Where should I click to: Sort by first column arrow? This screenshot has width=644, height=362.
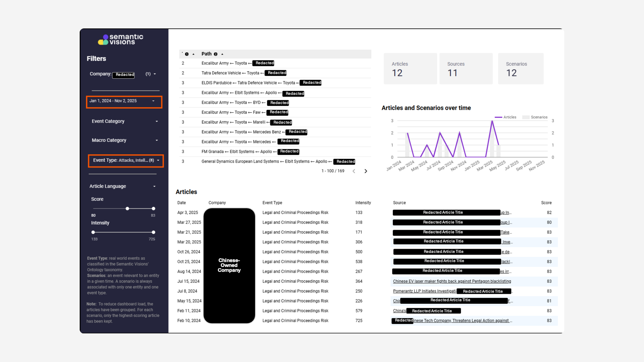[x=193, y=54]
